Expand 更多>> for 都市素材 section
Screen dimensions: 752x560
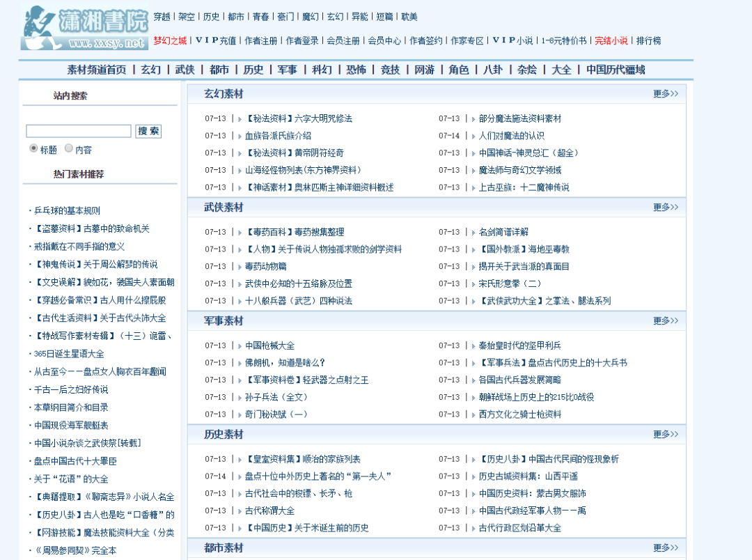pyautogui.click(x=666, y=547)
